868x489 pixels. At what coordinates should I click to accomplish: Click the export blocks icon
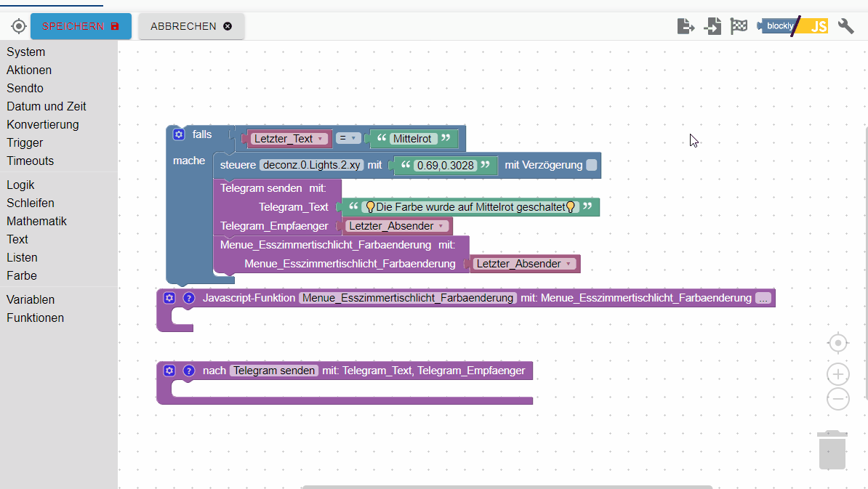coord(686,26)
